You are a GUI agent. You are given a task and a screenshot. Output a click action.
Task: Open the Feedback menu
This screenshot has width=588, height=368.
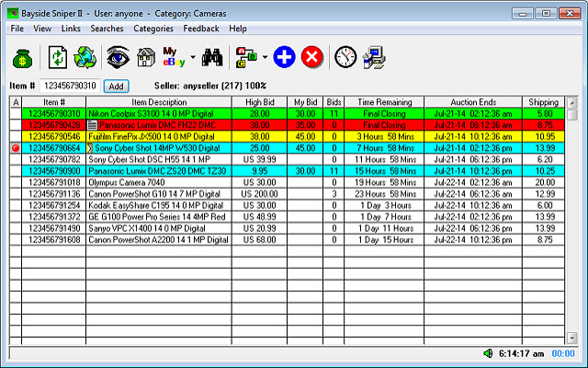201,29
